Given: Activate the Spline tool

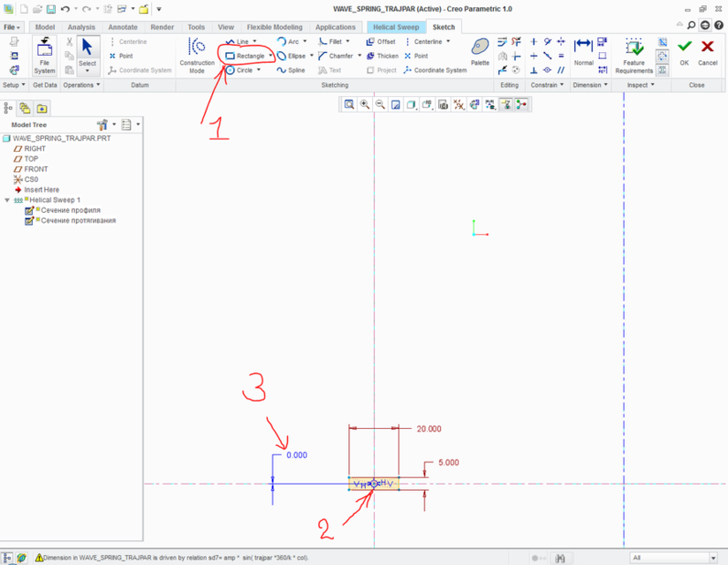Looking at the screenshot, I should 289,70.
